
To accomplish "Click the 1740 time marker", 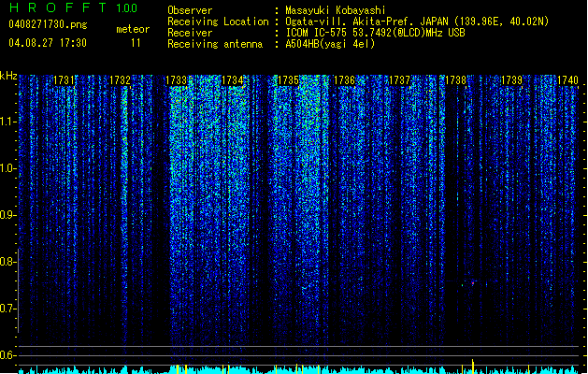I will (567, 80).
